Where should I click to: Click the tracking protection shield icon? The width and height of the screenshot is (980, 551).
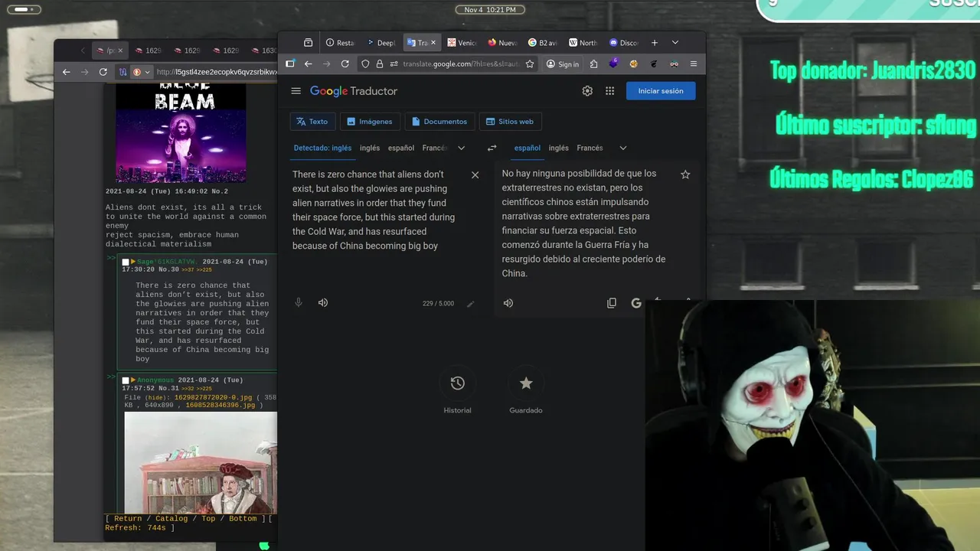point(365,64)
